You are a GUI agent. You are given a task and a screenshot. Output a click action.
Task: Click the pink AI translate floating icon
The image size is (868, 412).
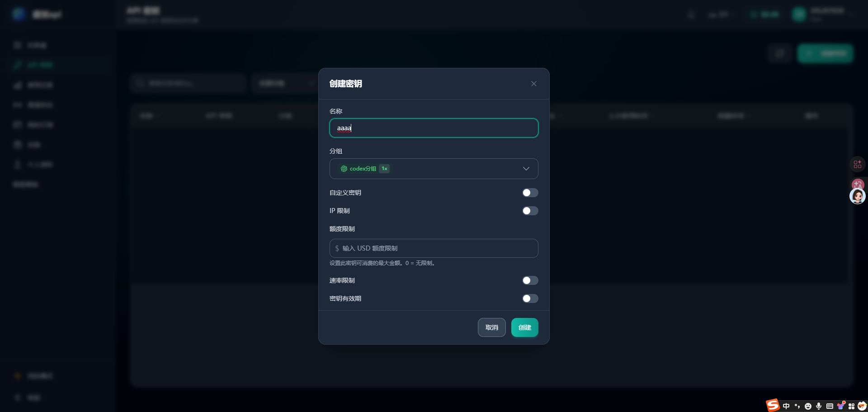coord(858,184)
